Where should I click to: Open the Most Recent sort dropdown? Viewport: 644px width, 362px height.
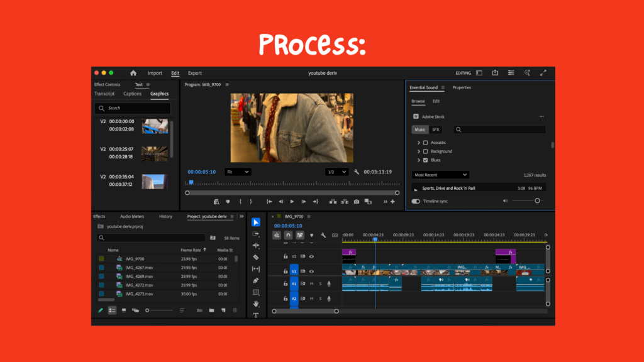440,175
